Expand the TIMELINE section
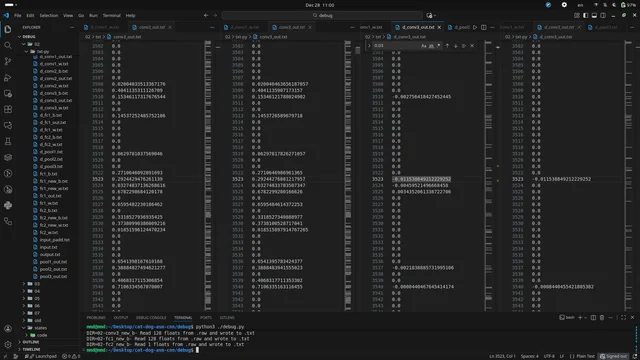Image resolution: width=640 pixels, height=360 pixels. click(31, 349)
